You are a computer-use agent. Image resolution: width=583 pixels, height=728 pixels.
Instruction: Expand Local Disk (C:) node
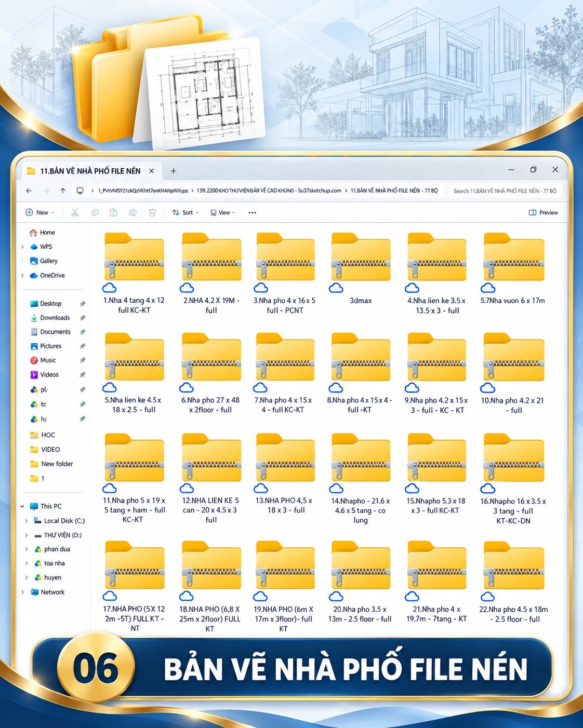click(27, 520)
